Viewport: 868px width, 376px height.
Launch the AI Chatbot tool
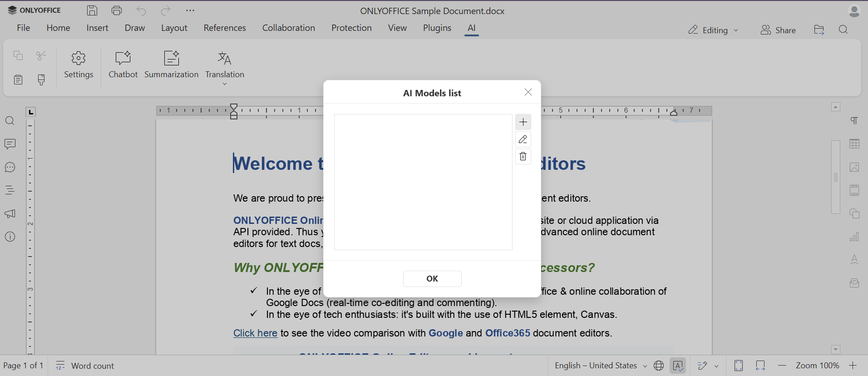point(123,65)
